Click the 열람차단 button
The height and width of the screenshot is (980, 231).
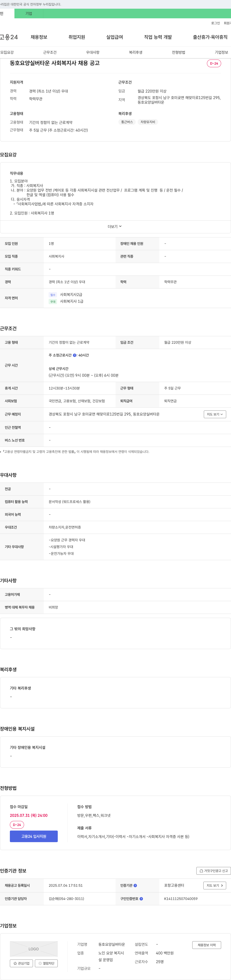click(x=46, y=963)
